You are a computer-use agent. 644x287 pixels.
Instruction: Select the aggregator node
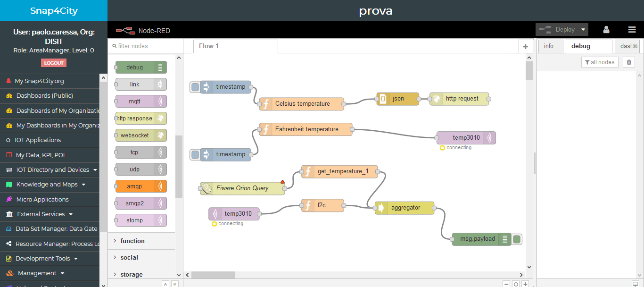(405, 208)
